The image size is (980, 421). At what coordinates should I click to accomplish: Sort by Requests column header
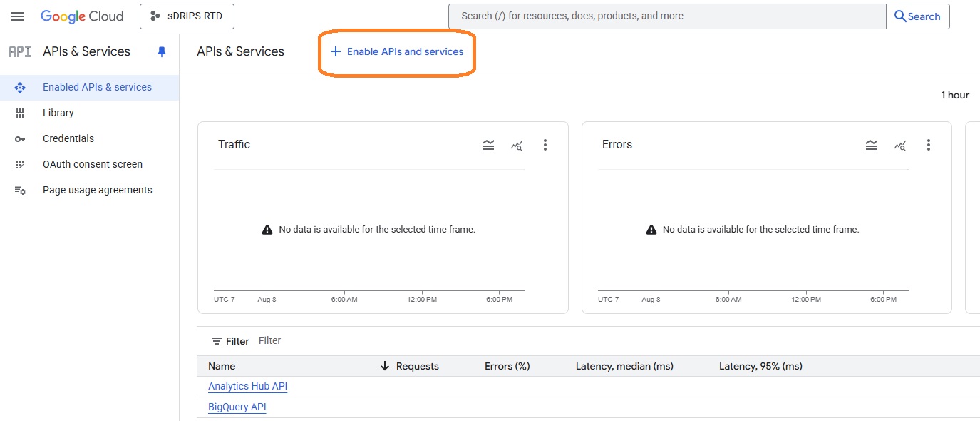(x=418, y=366)
